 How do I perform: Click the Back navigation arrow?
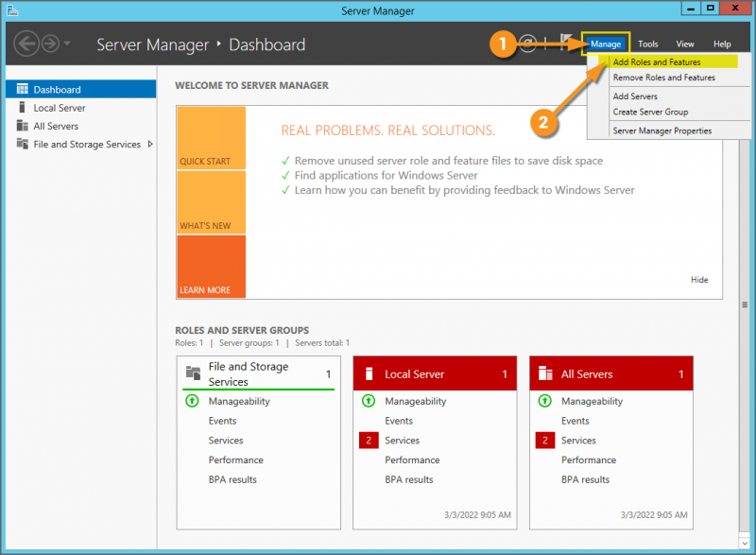click(x=26, y=43)
